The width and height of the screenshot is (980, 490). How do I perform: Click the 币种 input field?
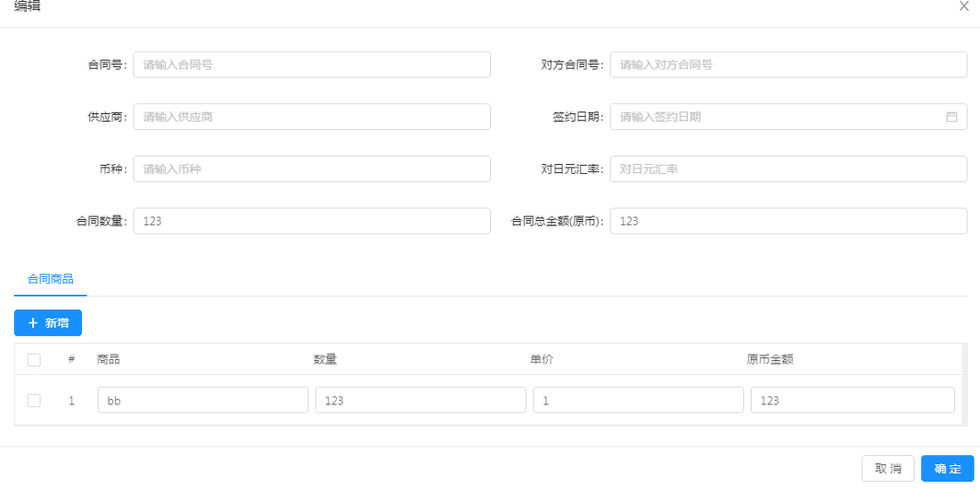point(312,168)
